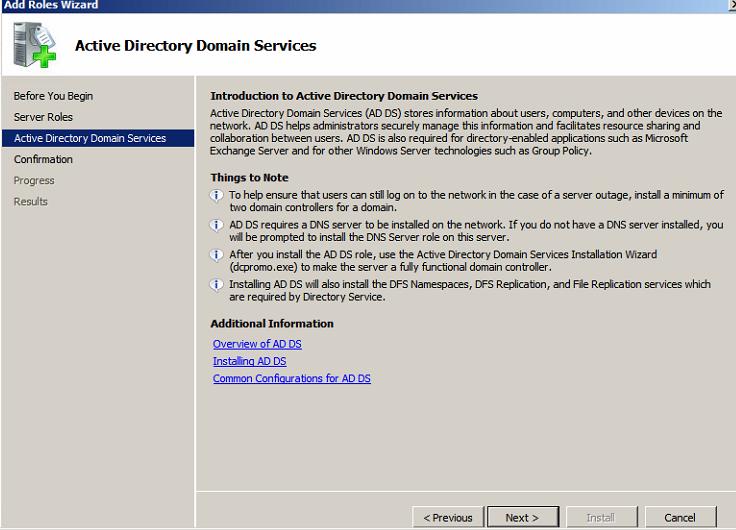Select the Active Directory Domain Services sidebar step
The width and height of the screenshot is (736, 530).
pyautogui.click(x=98, y=138)
